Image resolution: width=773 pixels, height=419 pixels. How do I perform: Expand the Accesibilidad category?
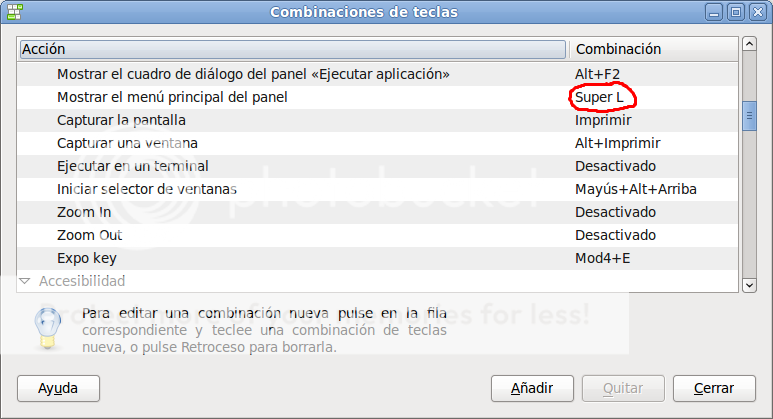pyautogui.click(x=26, y=282)
